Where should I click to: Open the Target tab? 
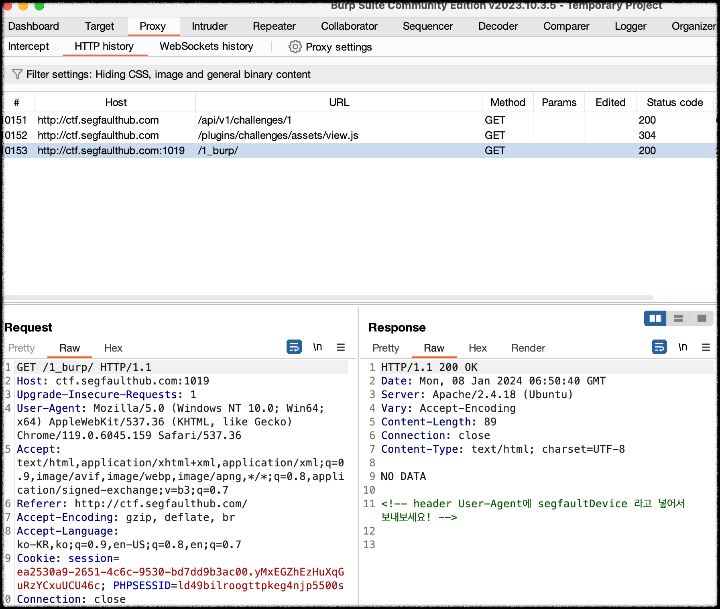[99, 26]
